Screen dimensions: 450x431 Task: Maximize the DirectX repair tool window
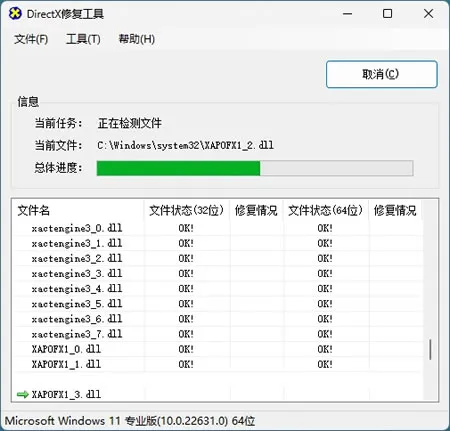point(387,14)
